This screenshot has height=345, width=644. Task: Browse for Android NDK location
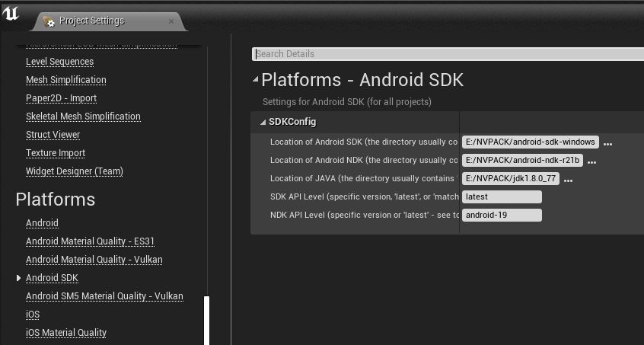point(591,162)
